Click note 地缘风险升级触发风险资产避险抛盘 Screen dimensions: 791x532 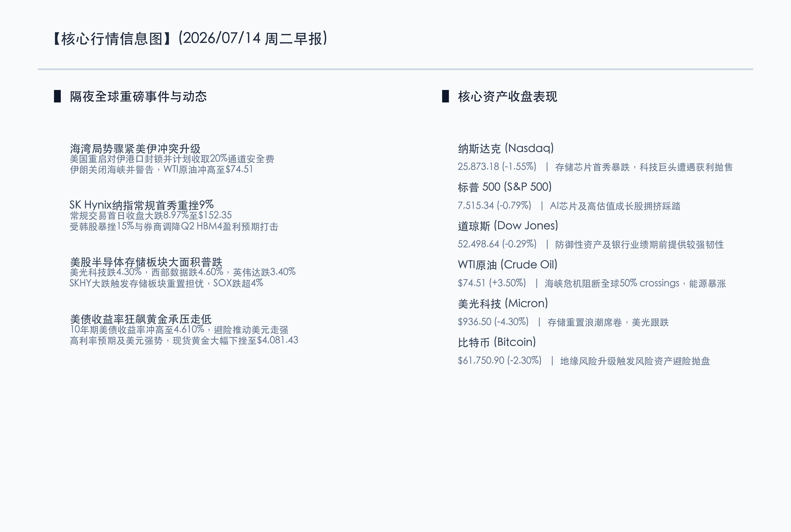tap(635, 361)
